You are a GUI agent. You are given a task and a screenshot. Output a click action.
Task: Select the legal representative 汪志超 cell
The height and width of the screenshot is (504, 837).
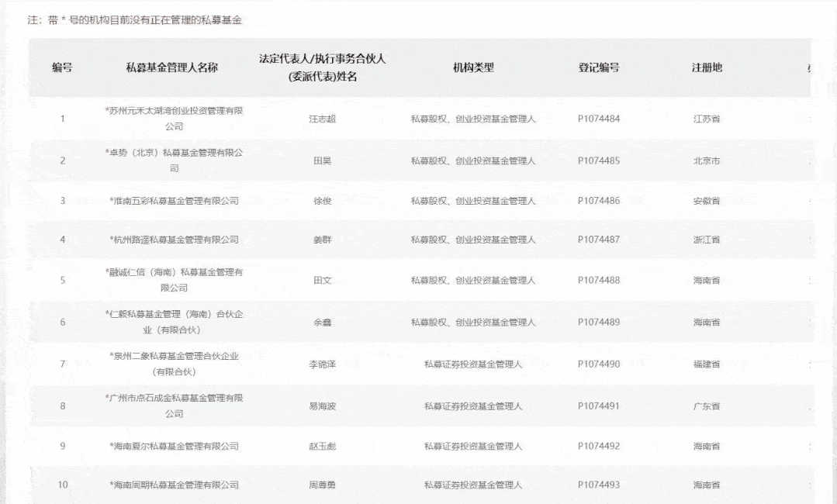tap(322, 119)
